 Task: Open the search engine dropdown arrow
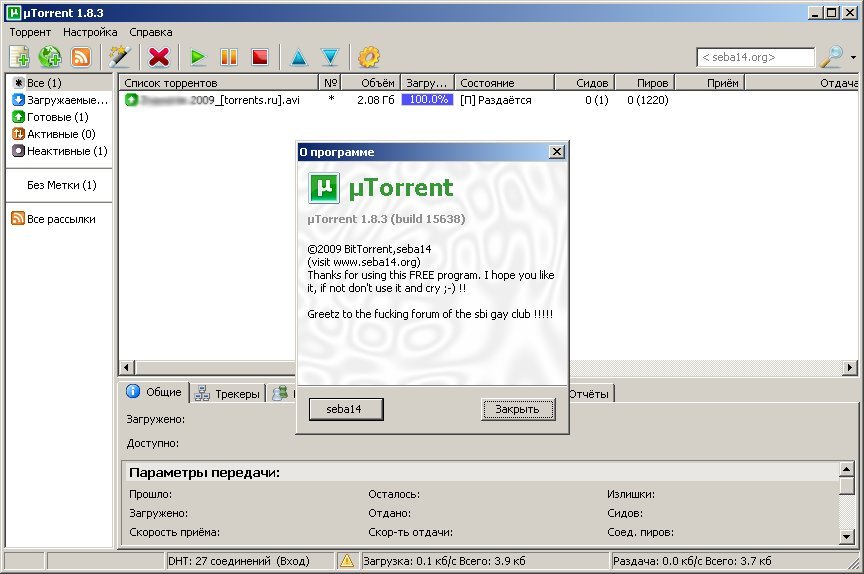(853, 57)
